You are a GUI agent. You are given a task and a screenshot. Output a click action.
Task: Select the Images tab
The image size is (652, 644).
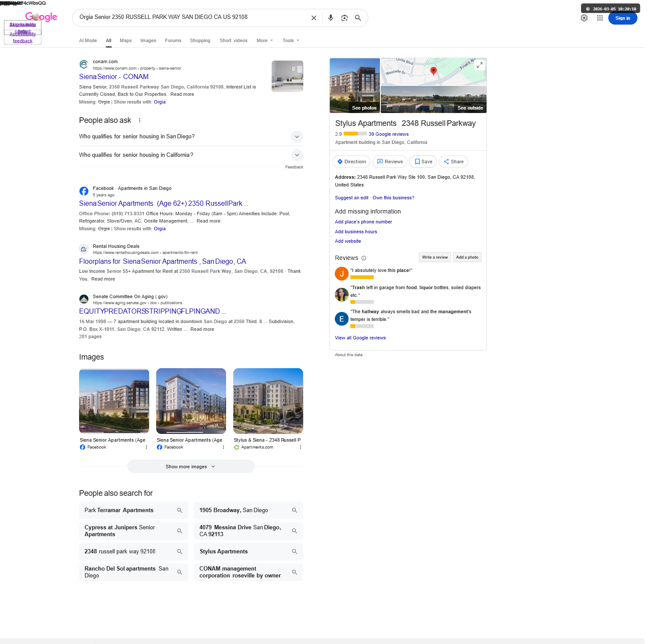pyautogui.click(x=148, y=41)
